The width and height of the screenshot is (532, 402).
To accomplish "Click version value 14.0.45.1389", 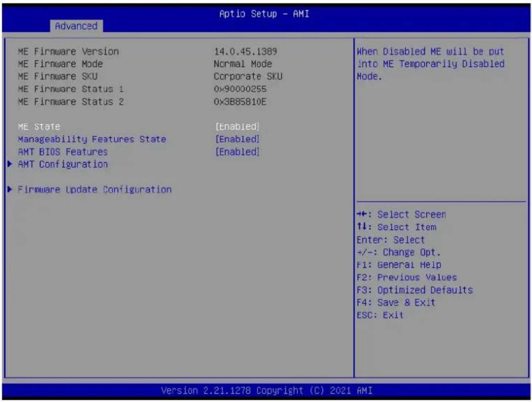I will tap(245, 52).
